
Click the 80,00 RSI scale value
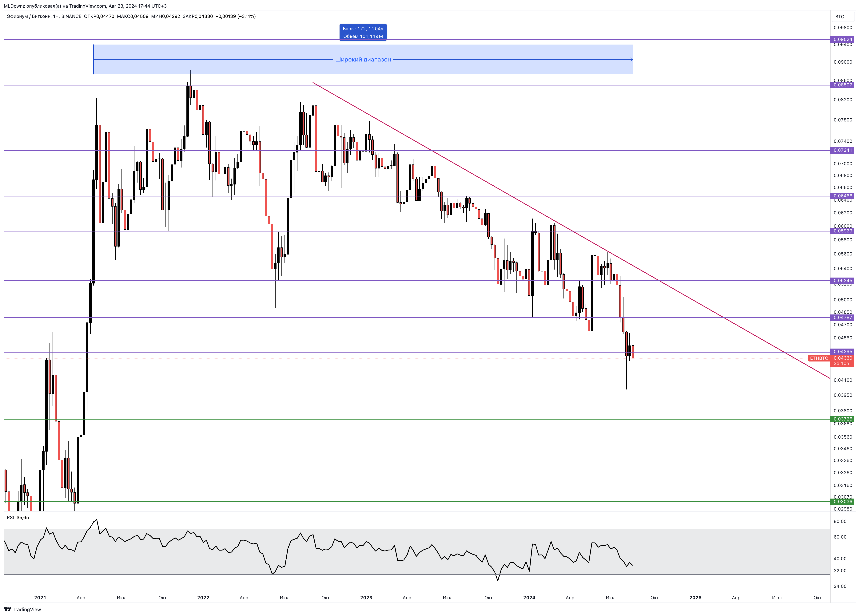tap(840, 521)
